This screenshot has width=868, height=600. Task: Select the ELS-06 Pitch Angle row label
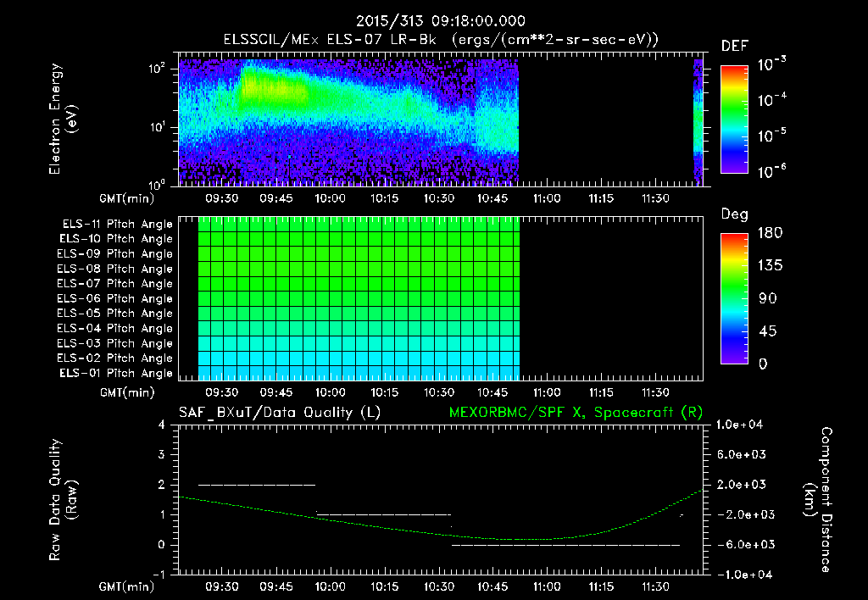pyautogui.click(x=115, y=299)
